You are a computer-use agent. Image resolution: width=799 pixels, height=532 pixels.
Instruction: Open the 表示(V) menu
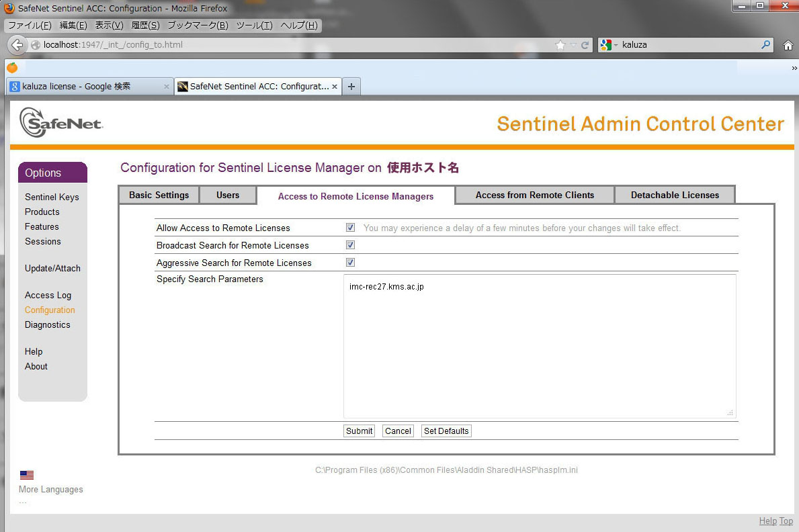coord(109,26)
